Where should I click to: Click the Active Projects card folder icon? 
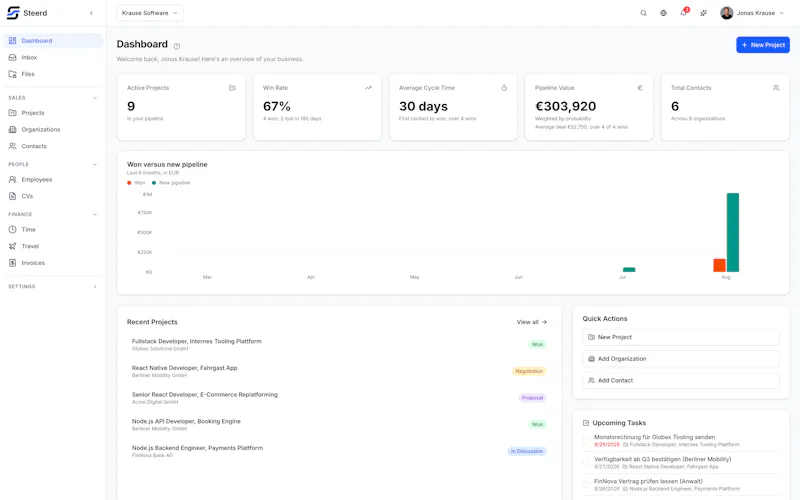coord(232,88)
